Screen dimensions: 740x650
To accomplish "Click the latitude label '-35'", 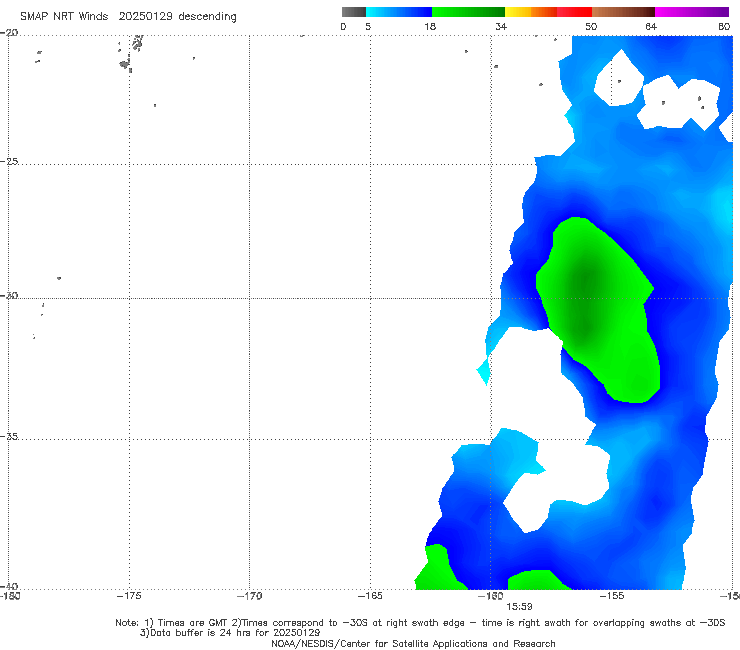I will coord(9,436).
